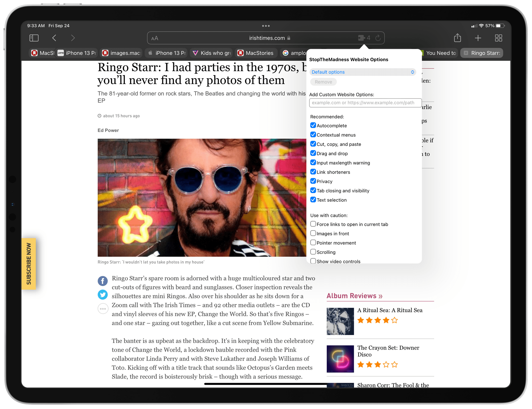Image resolution: width=532 pixels, height=409 pixels.
Task: Reload the irishtimes.com page
Action: [378, 38]
